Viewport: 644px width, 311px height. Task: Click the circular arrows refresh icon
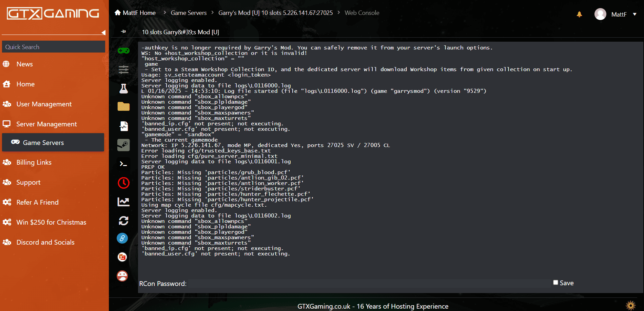point(123,221)
